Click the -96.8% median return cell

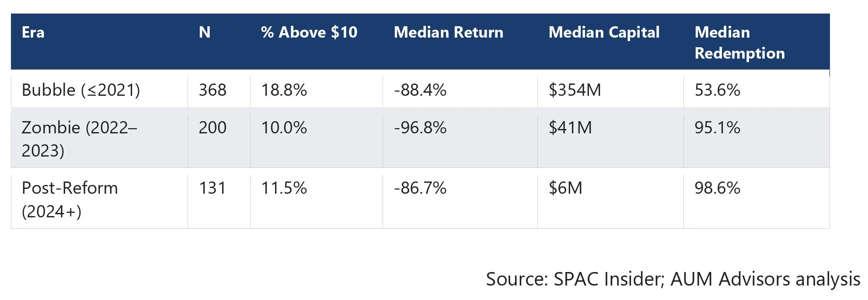[x=420, y=128]
